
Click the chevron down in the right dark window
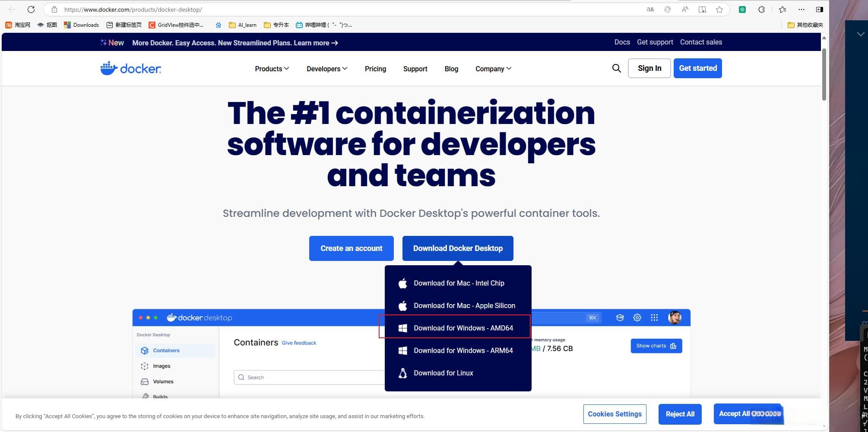[x=860, y=34]
